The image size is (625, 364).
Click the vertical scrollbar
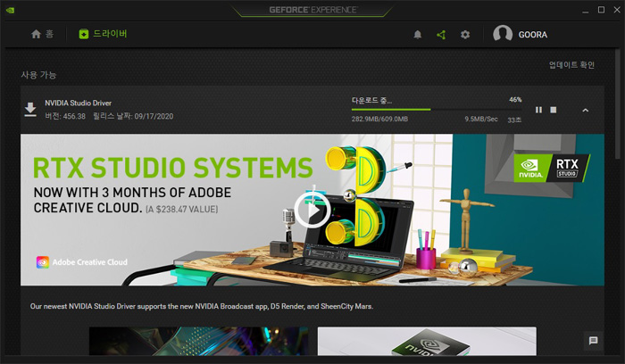click(x=618, y=103)
